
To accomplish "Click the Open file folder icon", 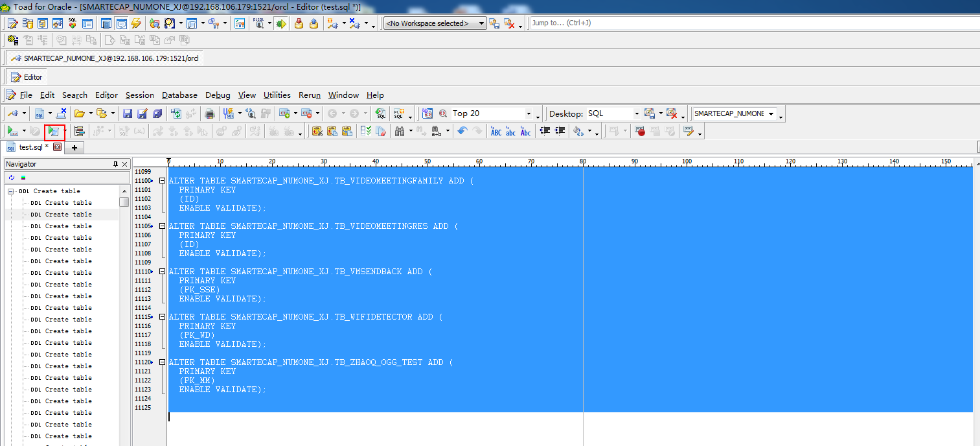I will (79, 113).
